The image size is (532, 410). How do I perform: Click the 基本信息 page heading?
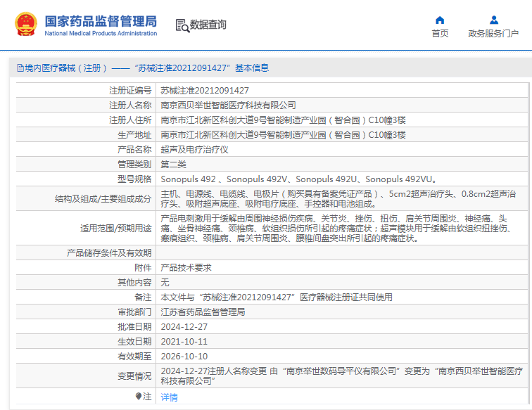252,68
